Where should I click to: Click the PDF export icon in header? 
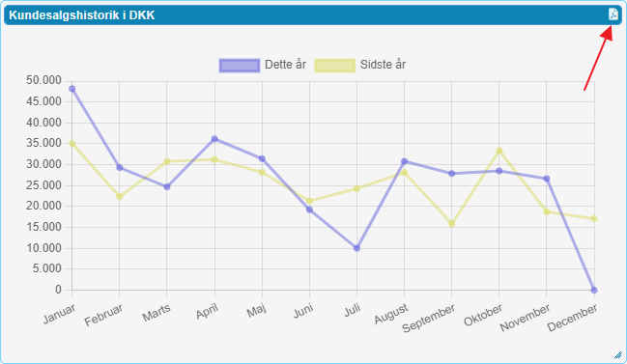pos(613,14)
